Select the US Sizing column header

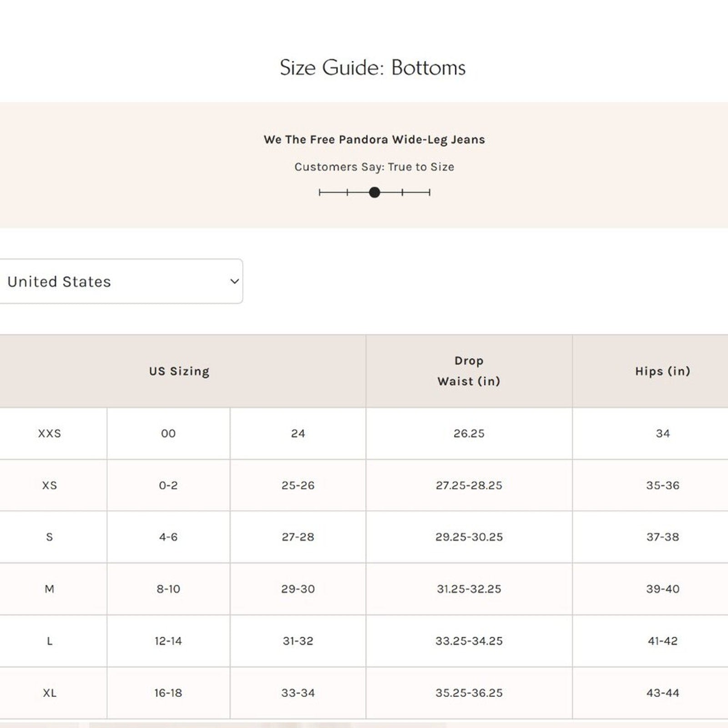click(179, 371)
